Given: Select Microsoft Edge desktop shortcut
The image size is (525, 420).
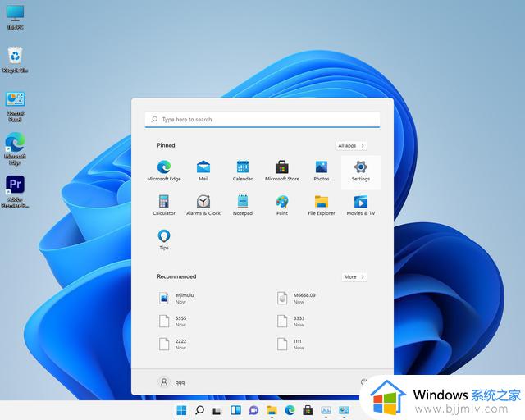Looking at the screenshot, I should click(15, 149).
